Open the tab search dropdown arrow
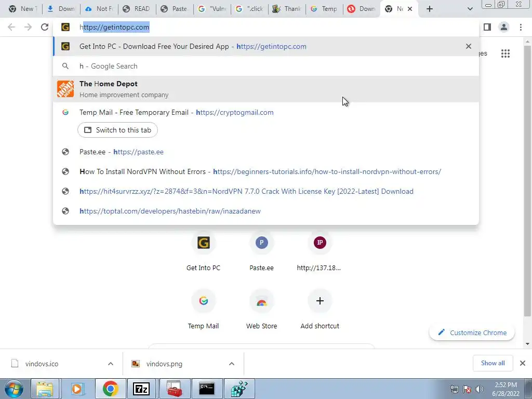This screenshot has width=532, height=399. click(470, 9)
